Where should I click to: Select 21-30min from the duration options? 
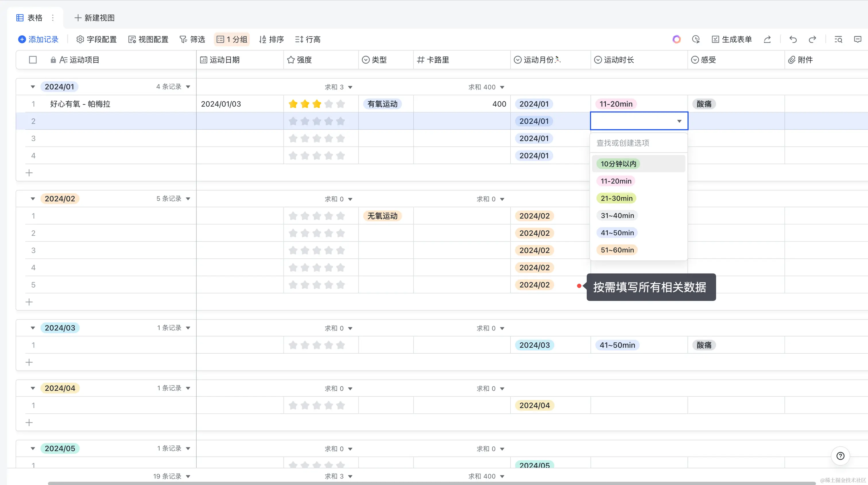tap(616, 198)
